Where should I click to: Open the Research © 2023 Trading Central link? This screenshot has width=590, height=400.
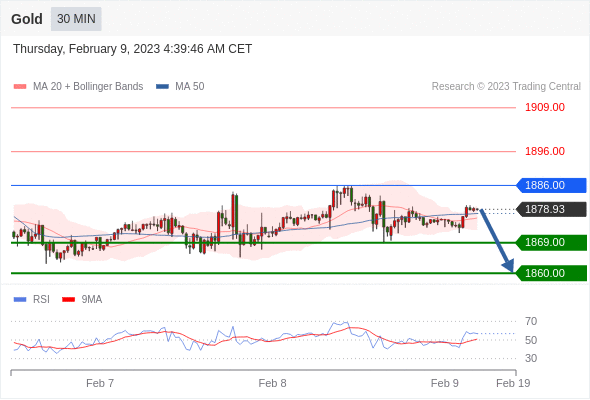coord(506,87)
